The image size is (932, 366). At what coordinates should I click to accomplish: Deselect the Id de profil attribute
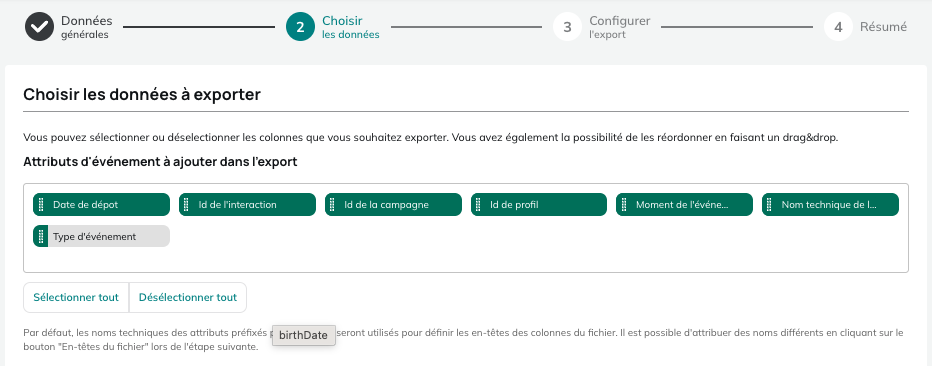coord(539,204)
